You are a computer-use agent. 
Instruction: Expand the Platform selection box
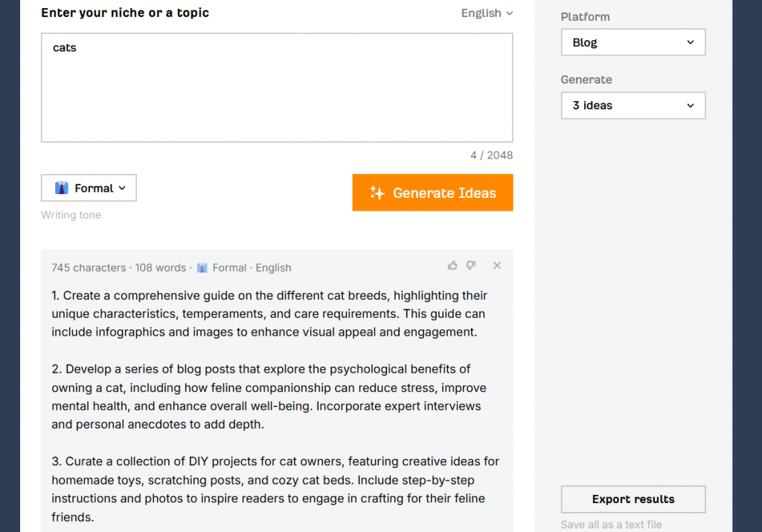[633, 42]
